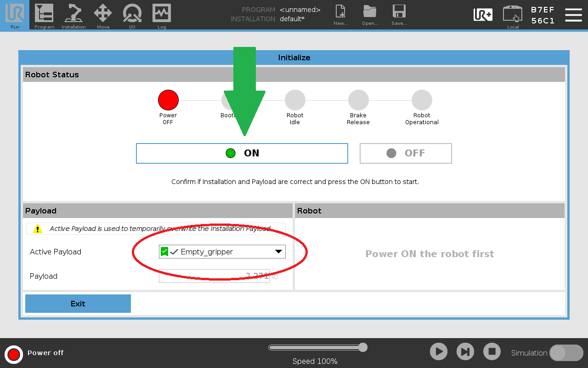Click the Play program button
Screen dimensions: 588x368
click(439, 352)
